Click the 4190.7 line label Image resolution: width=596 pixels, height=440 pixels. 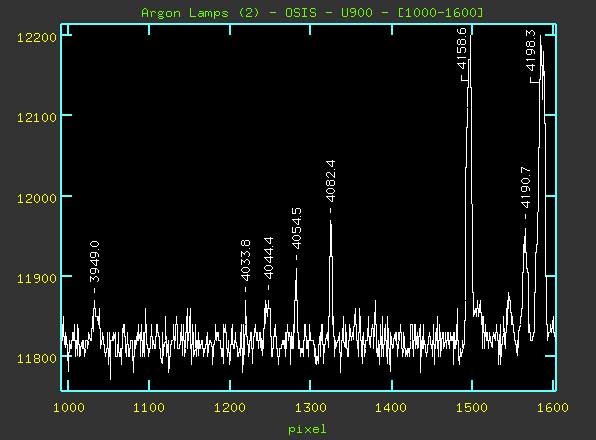tap(525, 187)
